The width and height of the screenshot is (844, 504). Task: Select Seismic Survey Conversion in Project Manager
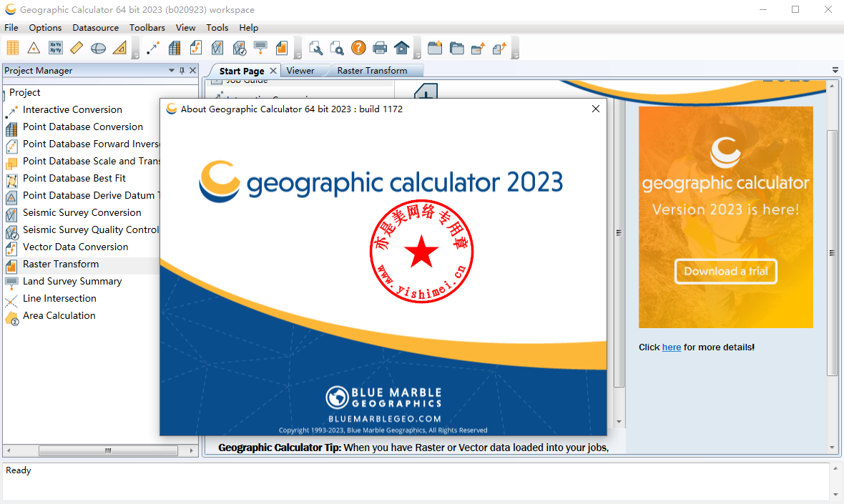point(82,212)
